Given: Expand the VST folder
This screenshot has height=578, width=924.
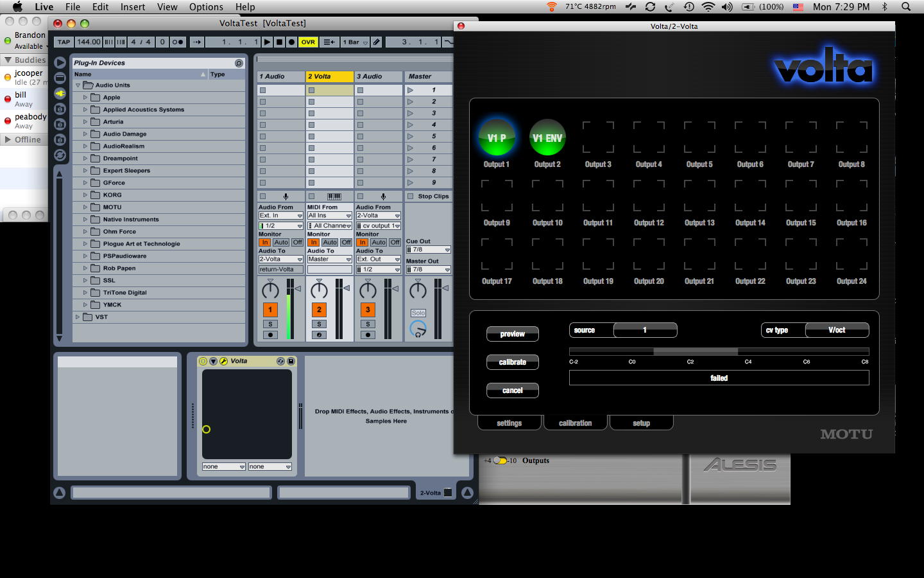Looking at the screenshot, I should (x=78, y=317).
